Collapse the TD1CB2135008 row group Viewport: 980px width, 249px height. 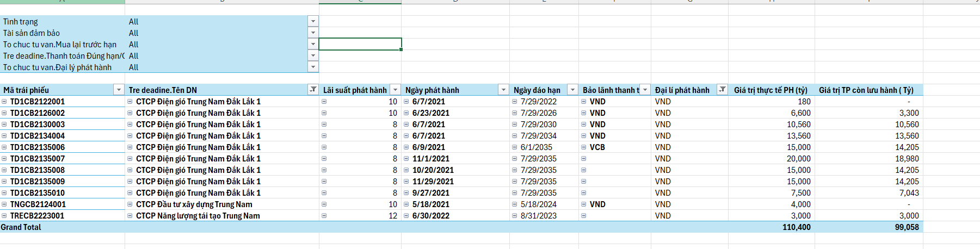coord(4,170)
